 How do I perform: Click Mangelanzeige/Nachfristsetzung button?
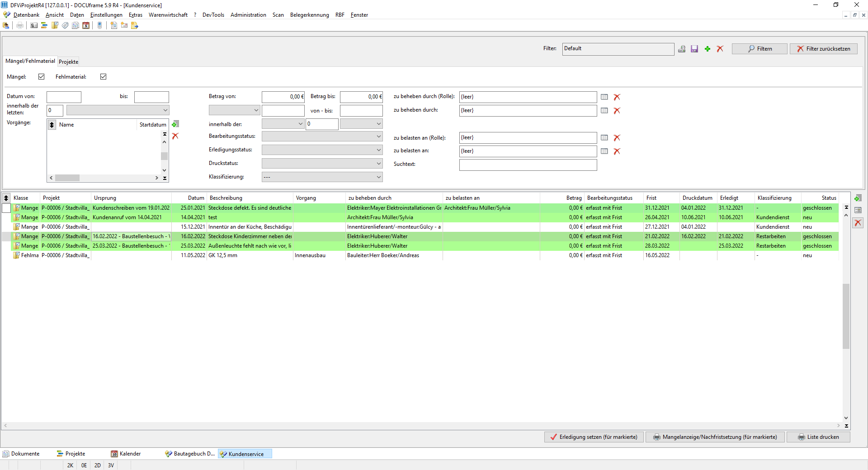point(715,437)
